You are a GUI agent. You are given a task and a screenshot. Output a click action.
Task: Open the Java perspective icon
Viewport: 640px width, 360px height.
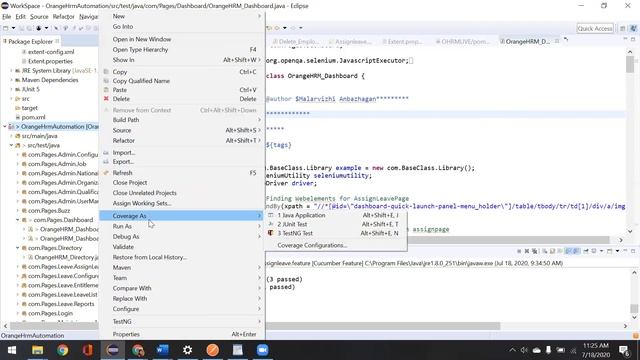[633, 28]
